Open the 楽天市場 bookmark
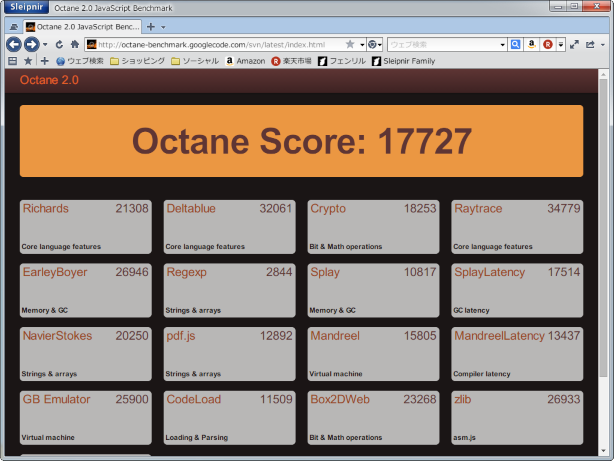The width and height of the screenshot is (614, 461). tap(291, 61)
